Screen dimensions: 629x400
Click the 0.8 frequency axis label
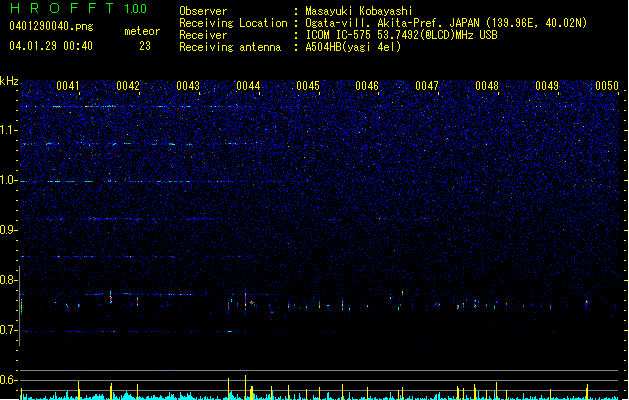point(9,280)
